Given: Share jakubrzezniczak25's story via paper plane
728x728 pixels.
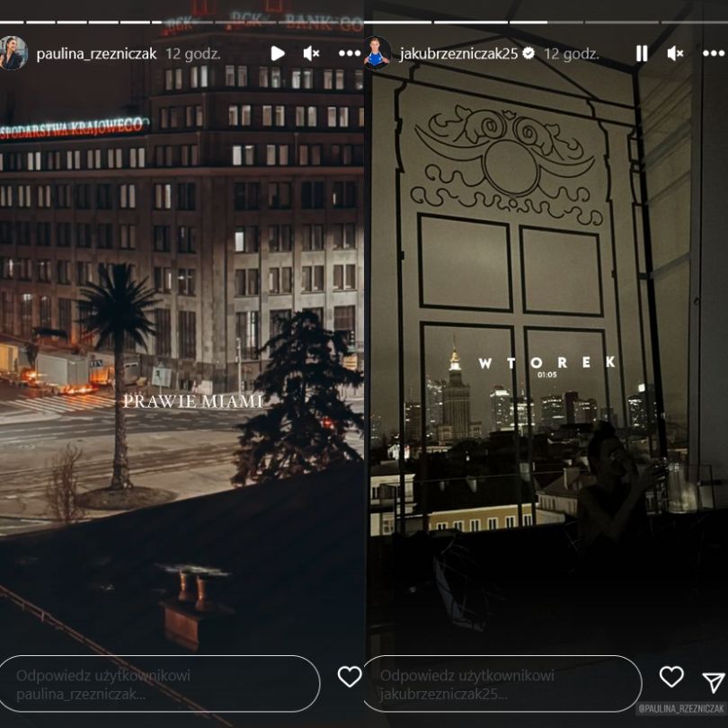Looking at the screenshot, I should [714, 682].
